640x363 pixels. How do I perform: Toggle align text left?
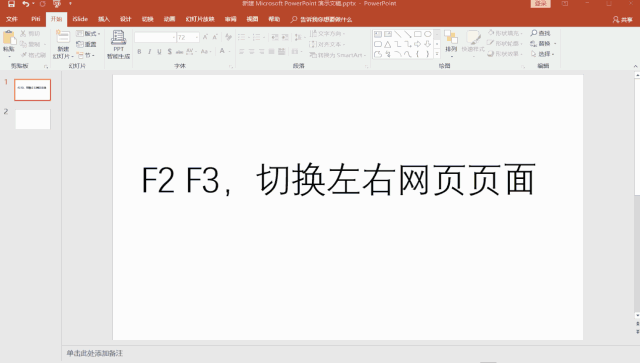(x=242, y=52)
